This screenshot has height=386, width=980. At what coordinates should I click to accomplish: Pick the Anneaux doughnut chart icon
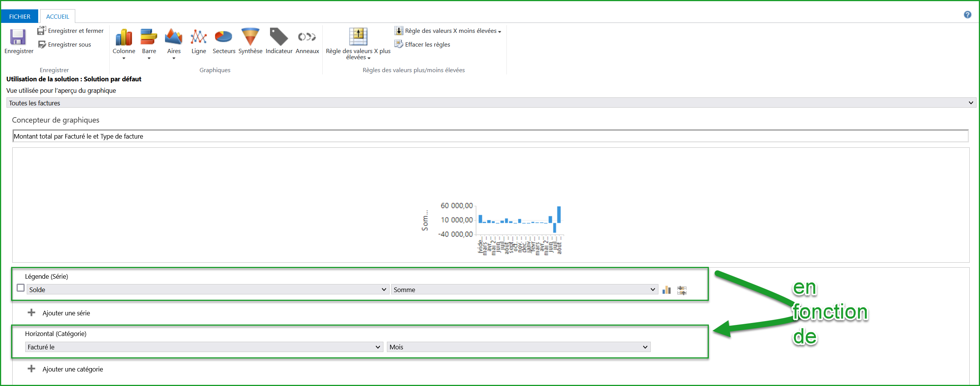(307, 37)
